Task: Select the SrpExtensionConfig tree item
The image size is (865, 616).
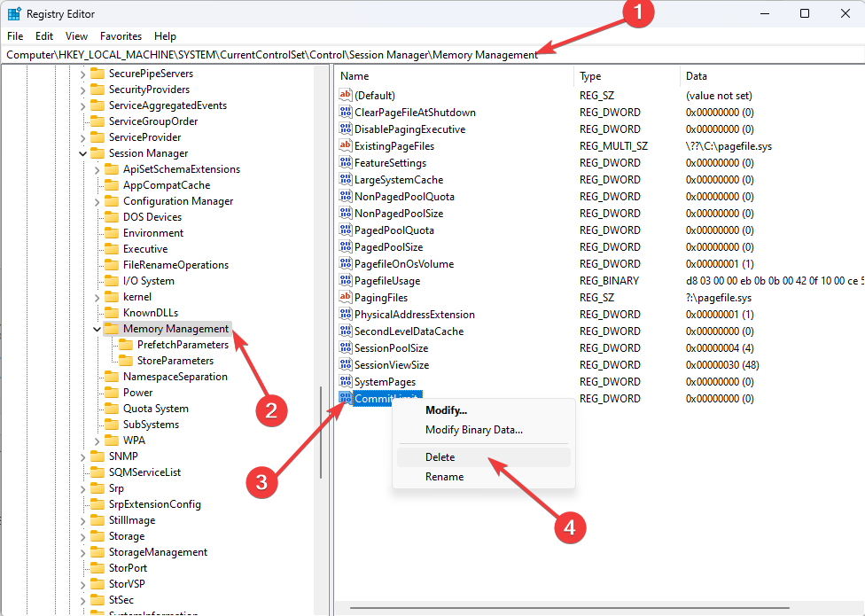Action: [x=154, y=504]
